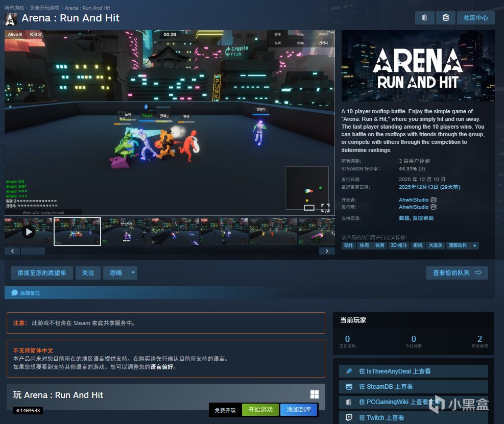The width and height of the screenshot is (504, 424).
Task: Open fullscreen view of the screenshot
Action: [325, 208]
